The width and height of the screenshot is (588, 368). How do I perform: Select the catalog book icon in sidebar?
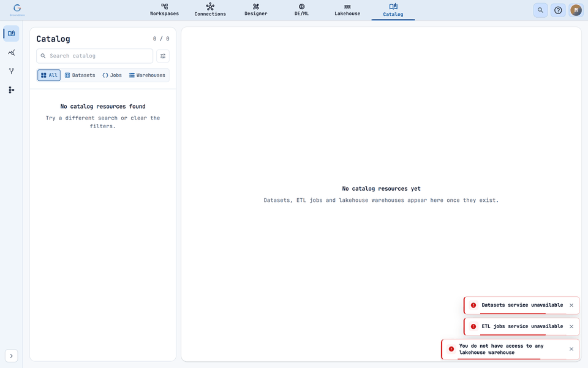[11, 33]
